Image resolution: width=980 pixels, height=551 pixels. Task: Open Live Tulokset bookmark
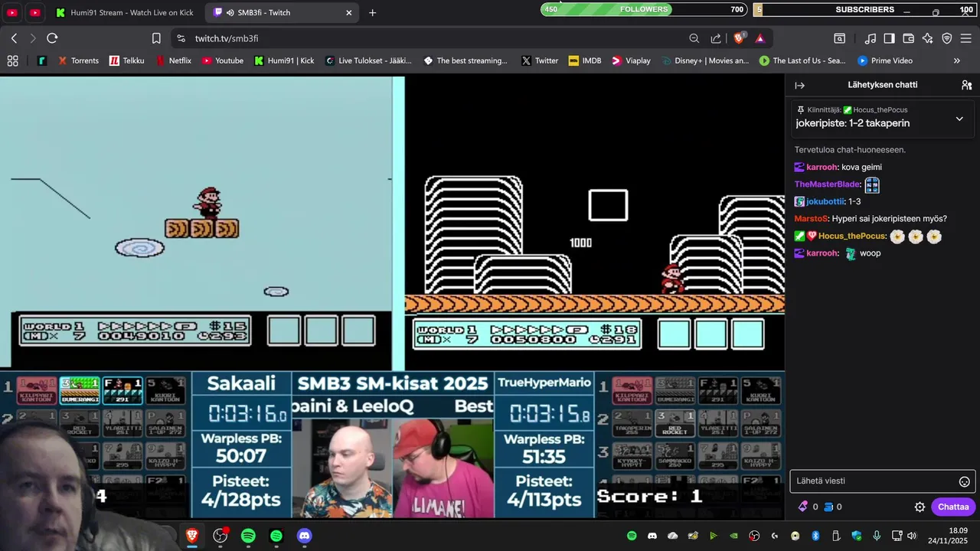coord(368,60)
